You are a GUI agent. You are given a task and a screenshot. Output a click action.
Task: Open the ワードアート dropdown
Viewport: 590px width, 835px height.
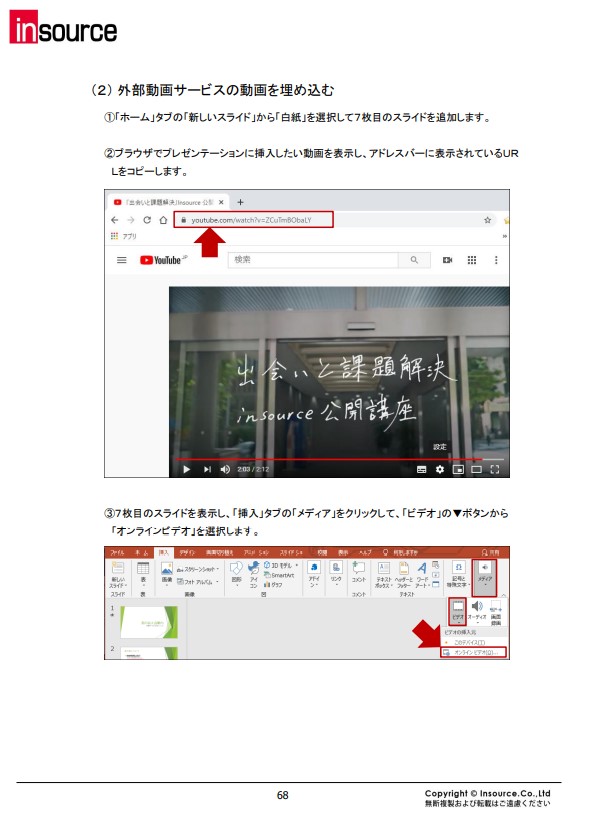tap(422, 575)
